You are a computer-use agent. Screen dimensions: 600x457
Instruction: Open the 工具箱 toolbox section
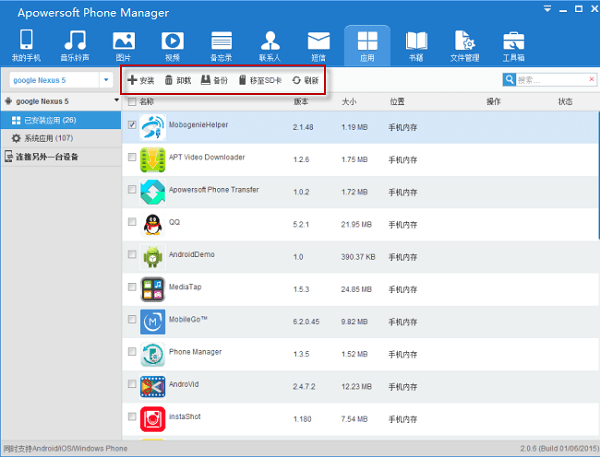(513, 46)
